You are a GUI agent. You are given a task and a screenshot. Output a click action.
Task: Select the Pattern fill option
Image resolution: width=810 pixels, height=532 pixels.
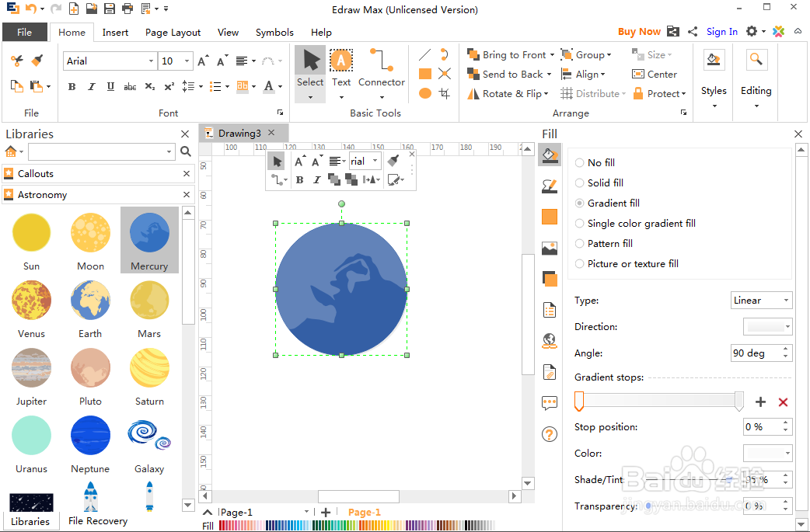click(604, 244)
